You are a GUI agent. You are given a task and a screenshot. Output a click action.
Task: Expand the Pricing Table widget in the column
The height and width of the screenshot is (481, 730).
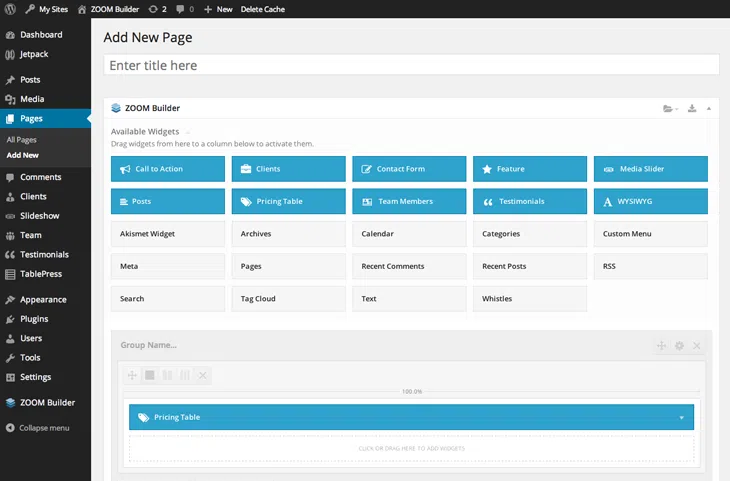click(x=681, y=417)
